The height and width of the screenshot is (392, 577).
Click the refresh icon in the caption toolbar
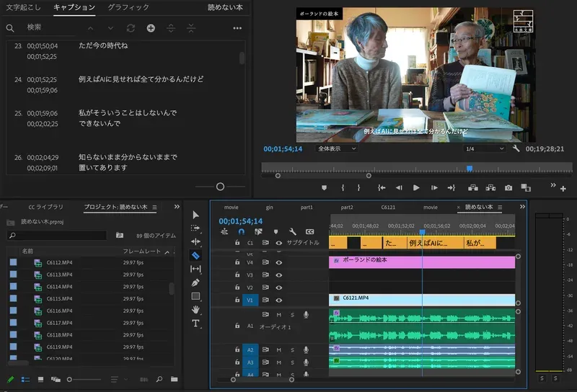[x=131, y=28]
